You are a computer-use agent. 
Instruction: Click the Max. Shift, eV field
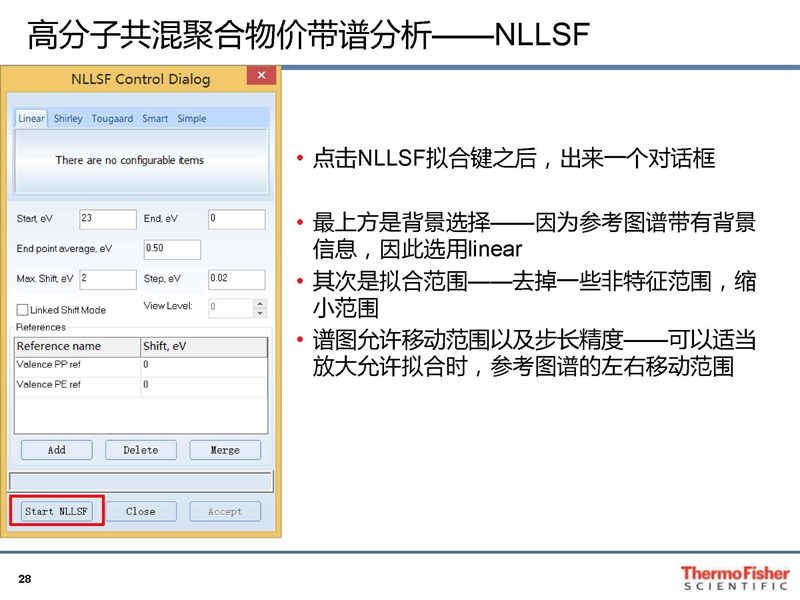tap(108, 279)
